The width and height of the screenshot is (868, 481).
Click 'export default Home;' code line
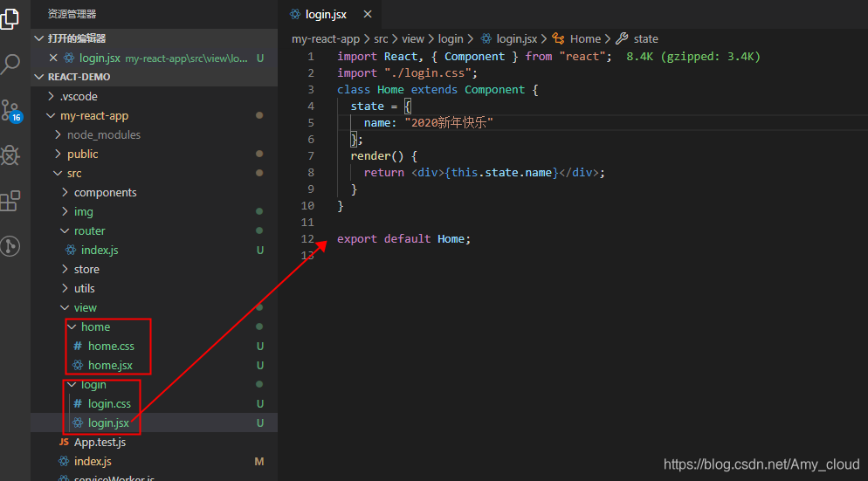click(x=403, y=238)
